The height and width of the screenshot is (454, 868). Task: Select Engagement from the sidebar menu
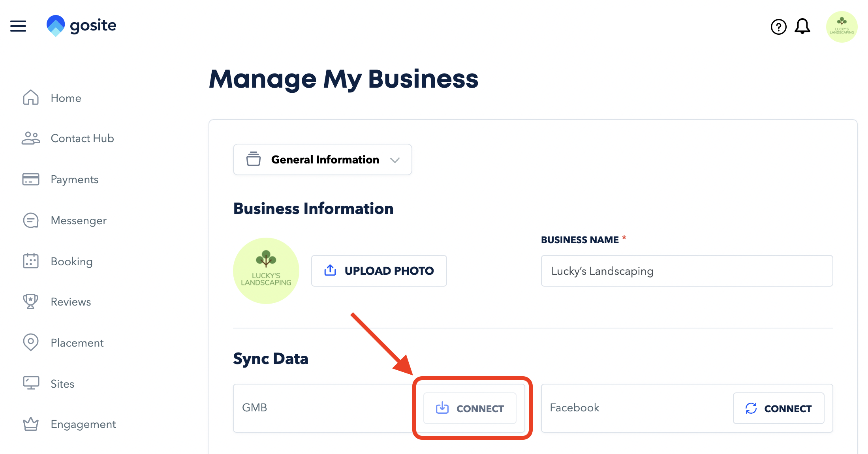coord(83,424)
